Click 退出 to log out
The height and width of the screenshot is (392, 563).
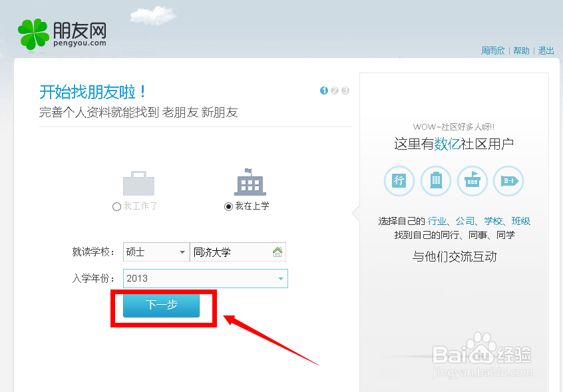pyautogui.click(x=546, y=50)
